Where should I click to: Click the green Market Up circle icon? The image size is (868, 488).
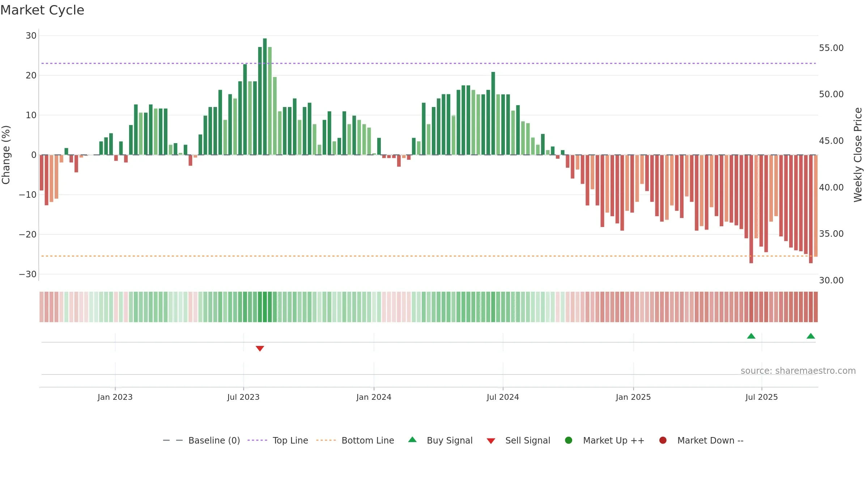tap(569, 440)
